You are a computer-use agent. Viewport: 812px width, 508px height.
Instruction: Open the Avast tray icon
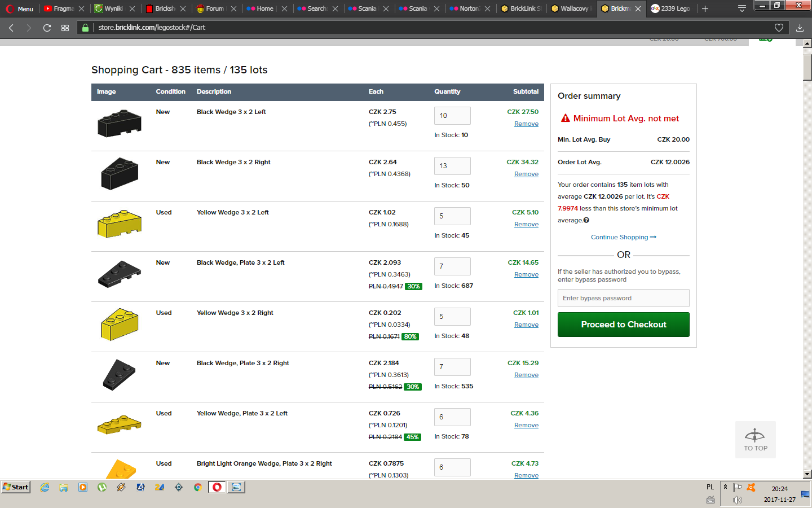[751, 487]
